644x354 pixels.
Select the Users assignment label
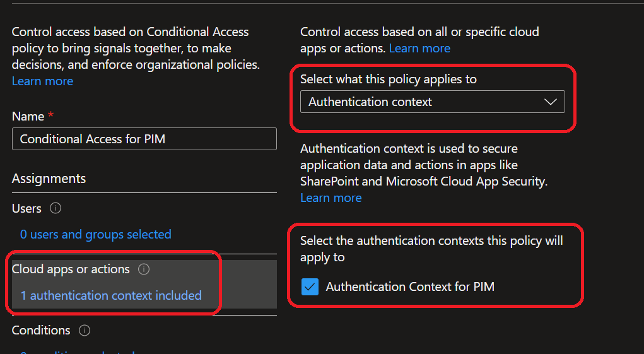[26, 208]
